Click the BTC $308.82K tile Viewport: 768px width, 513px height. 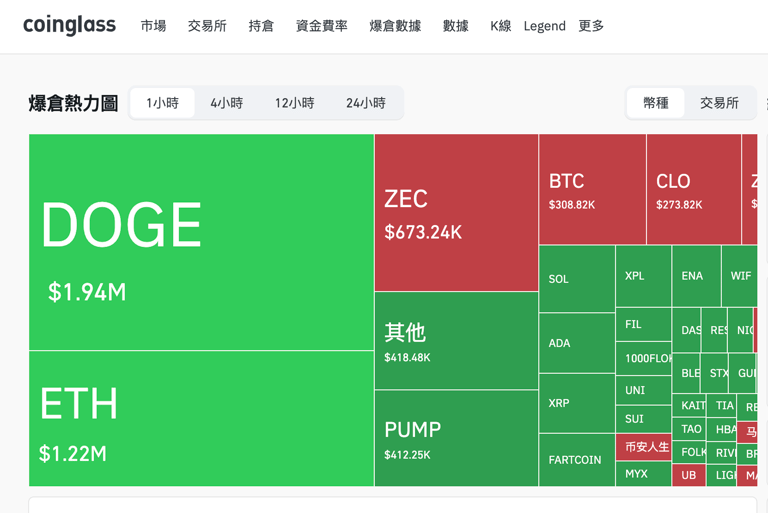pyautogui.click(x=592, y=190)
